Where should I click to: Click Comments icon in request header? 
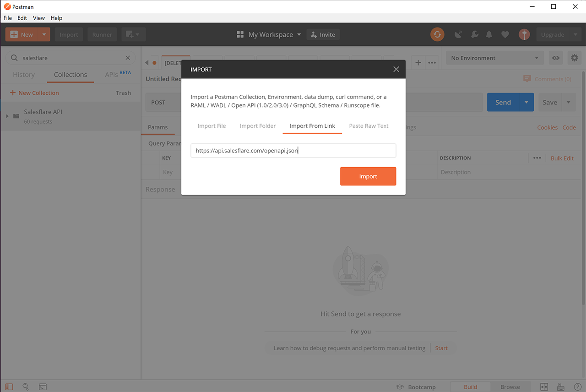[x=527, y=79]
